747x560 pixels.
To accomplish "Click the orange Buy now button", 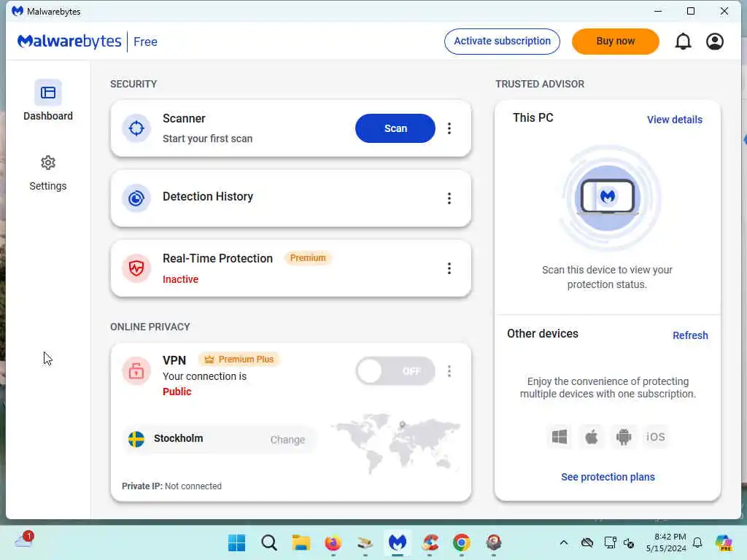I will click(615, 42).
